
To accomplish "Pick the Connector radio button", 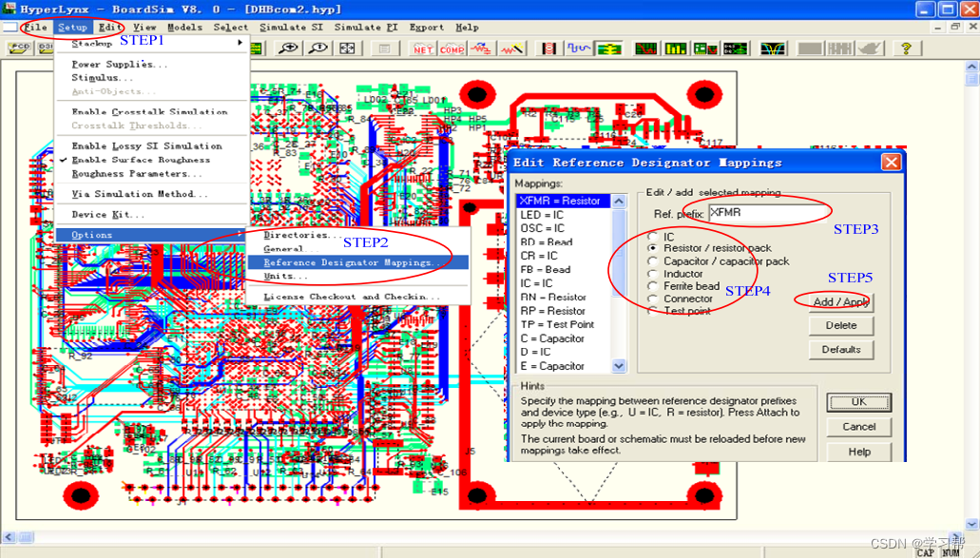I will coord(652,299).
